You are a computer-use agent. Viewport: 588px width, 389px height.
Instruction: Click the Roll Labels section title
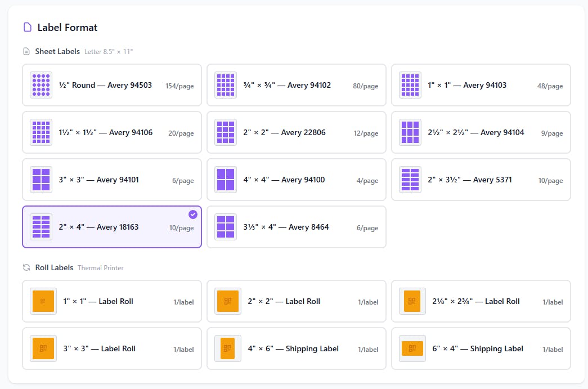[x=54, y=267]
